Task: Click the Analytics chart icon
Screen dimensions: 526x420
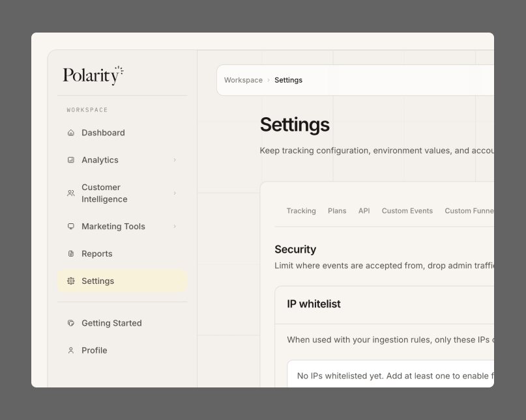Action: [71, 160]
